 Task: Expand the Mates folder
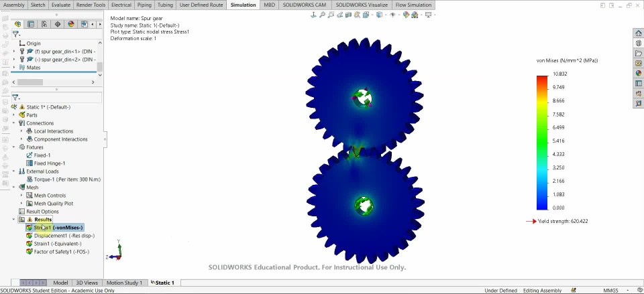13,68
